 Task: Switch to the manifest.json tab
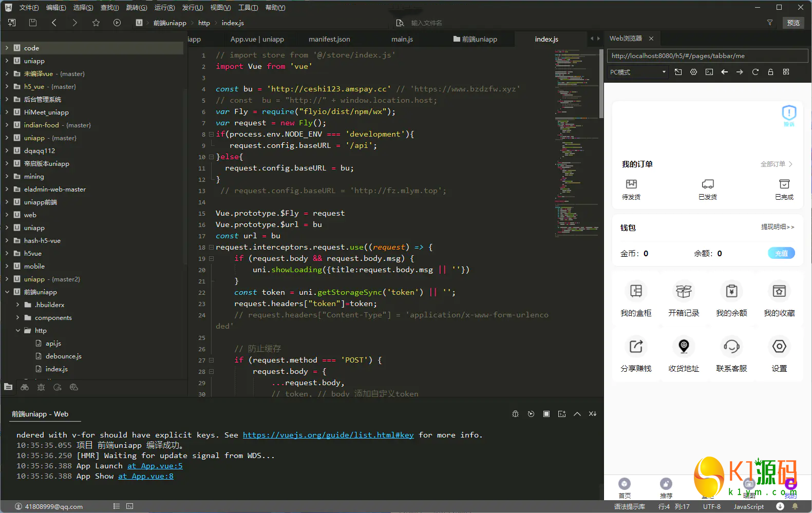coord(329,39)
